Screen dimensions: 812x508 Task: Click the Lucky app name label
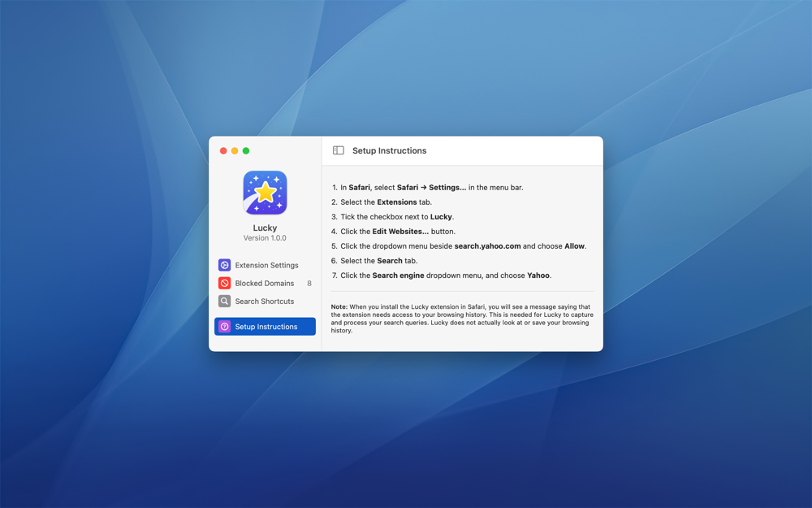click(x=265, y=228)
